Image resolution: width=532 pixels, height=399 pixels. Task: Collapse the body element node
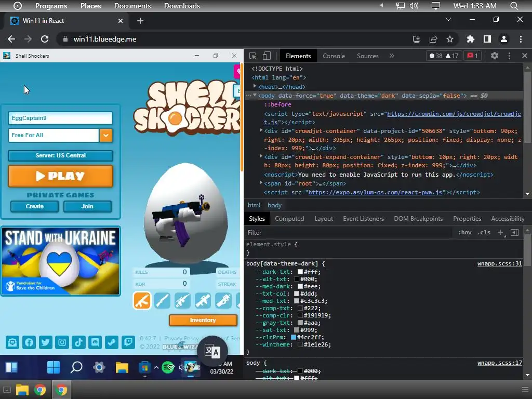(255, 96)
